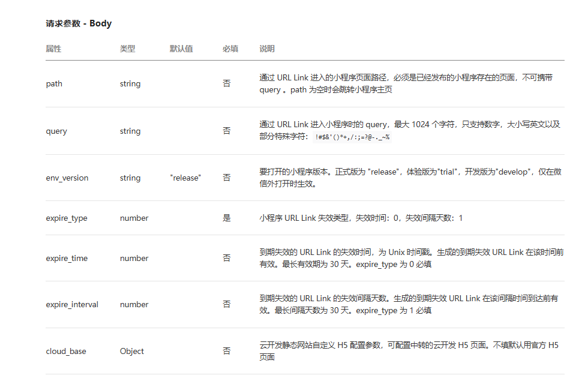Click the expire_time description about Unix 时间戳
The width and height of the screenshot is (588, 378).
[x=412, y=259]
